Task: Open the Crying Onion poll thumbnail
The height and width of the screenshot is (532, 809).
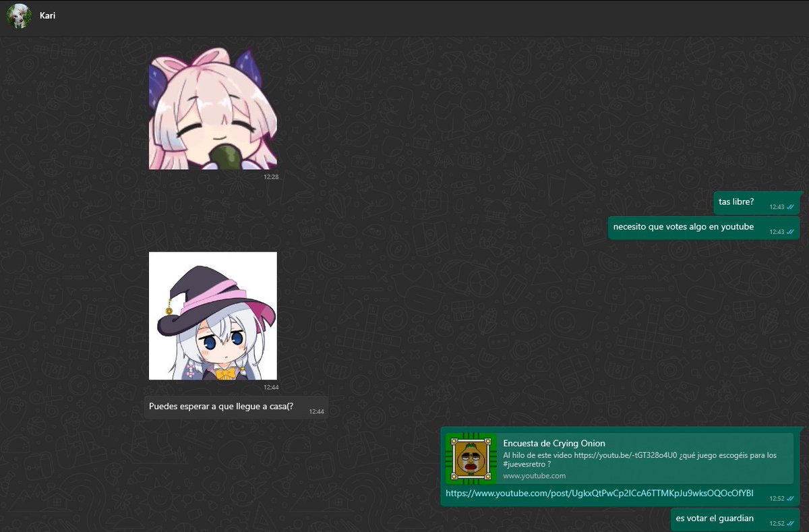Action: (x=471, y=459)
